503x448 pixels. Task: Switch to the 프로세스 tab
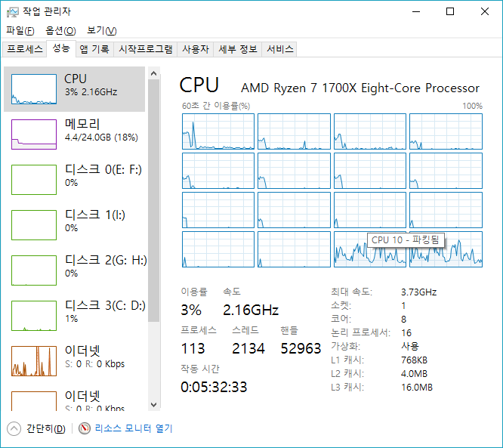[25, 49]
